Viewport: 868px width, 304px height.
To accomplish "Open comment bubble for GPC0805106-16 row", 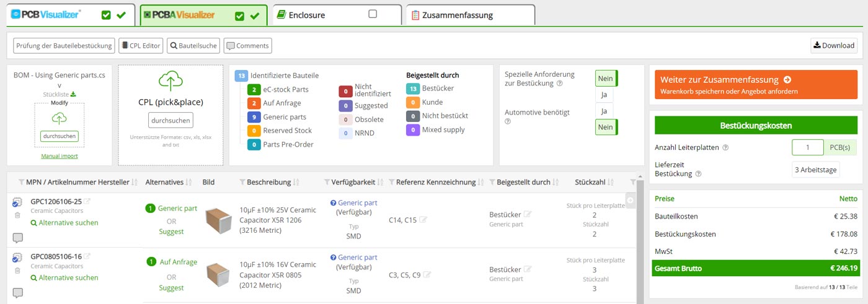I will coord(17,293).
